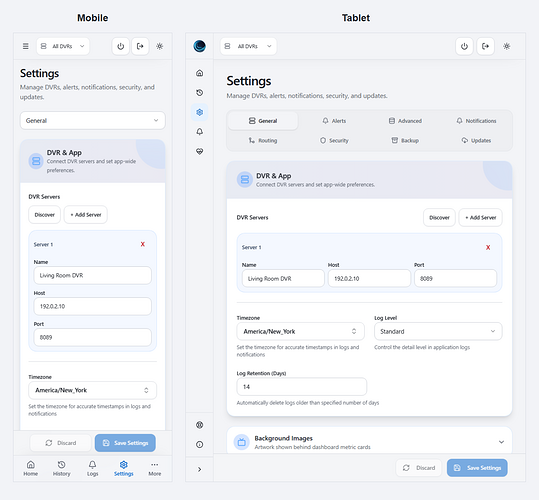
Task: Open the Log Level Standard dropdown
Action: click(438, 331)
